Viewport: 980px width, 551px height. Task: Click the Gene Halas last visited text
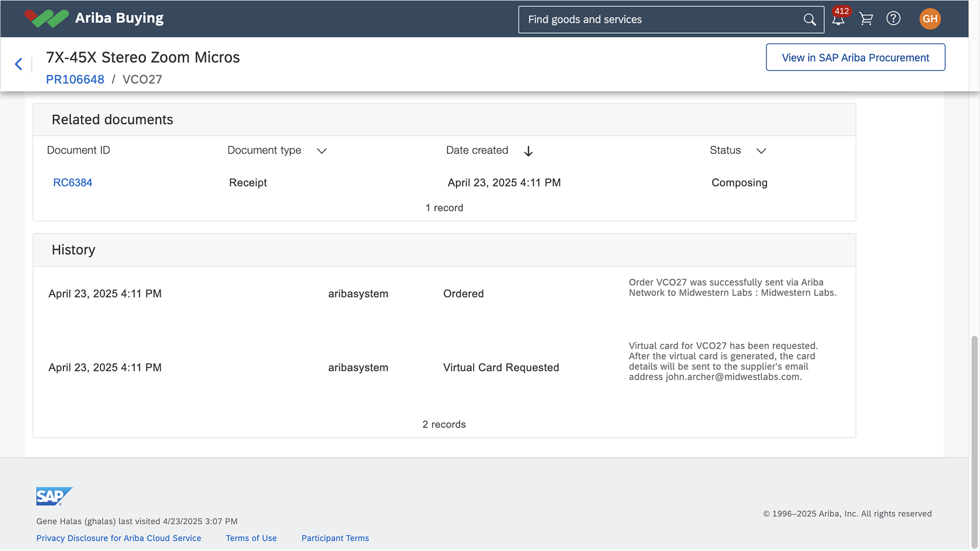point(137,521)
